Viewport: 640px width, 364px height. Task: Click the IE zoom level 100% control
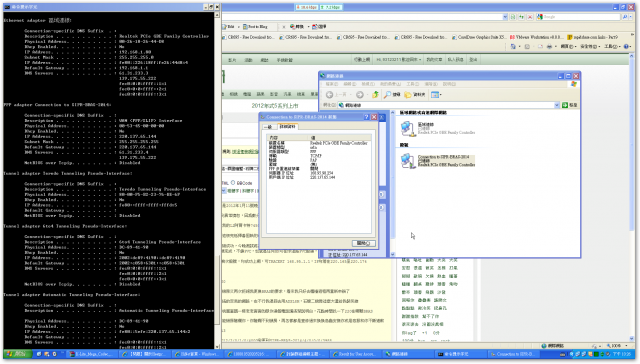pos(616,346)
